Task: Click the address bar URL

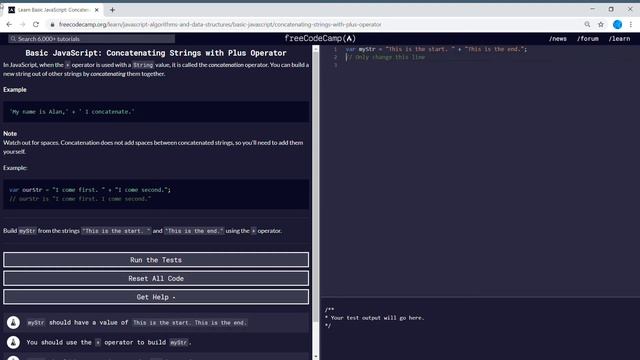Action: (220, 24)
